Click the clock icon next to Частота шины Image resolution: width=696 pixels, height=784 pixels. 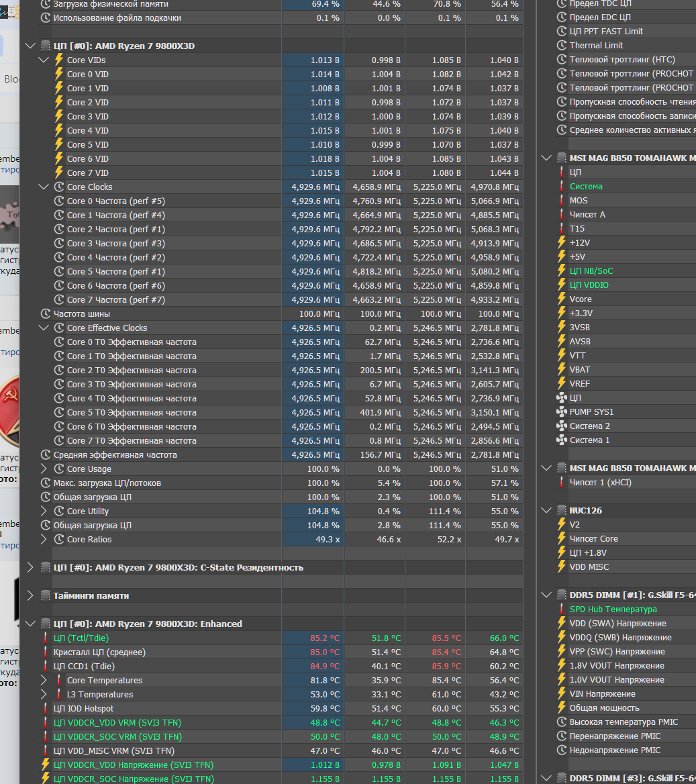46,314
